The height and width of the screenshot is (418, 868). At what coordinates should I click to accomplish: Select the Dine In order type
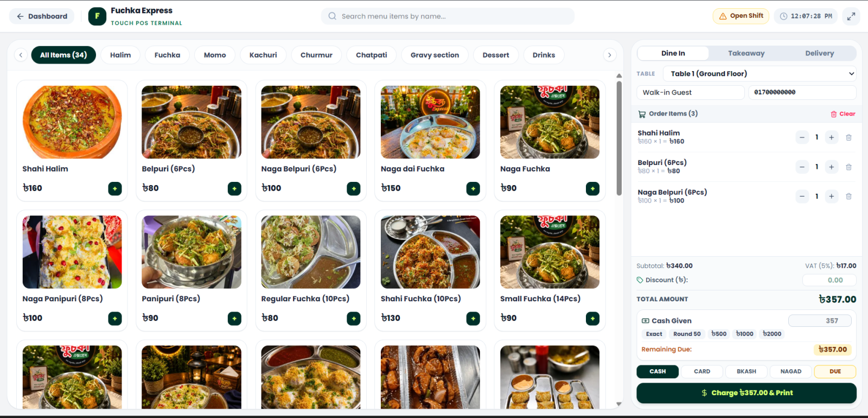tap(673, 53)
